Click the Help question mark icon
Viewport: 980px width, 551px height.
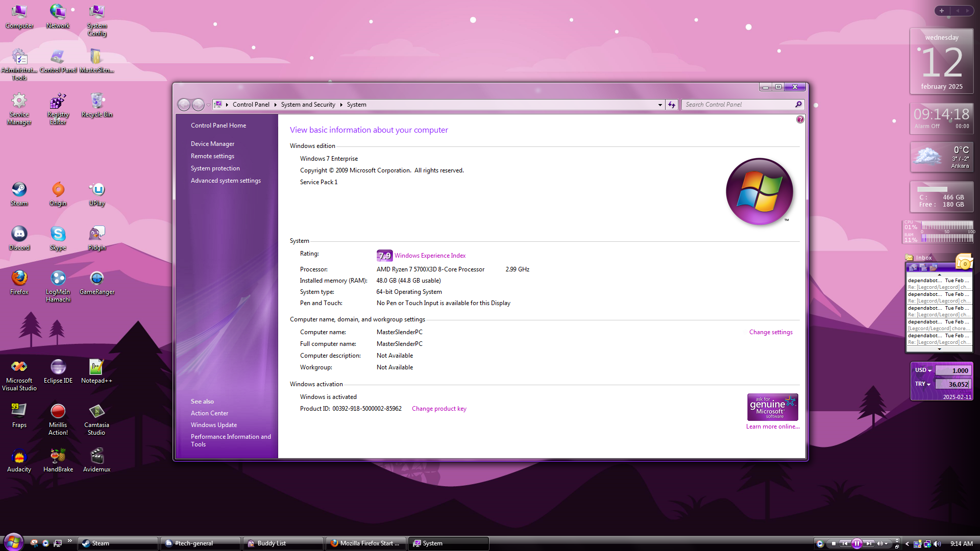tap(800, 119)
